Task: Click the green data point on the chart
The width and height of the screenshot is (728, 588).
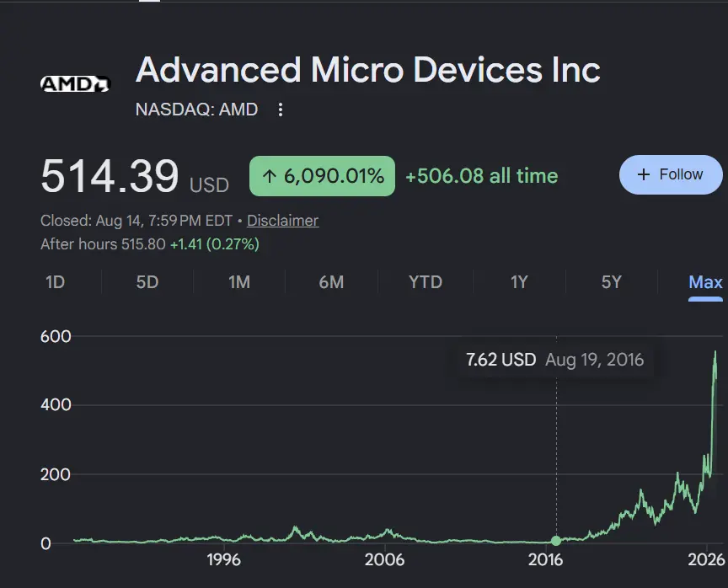Action: tap(556, 541)
